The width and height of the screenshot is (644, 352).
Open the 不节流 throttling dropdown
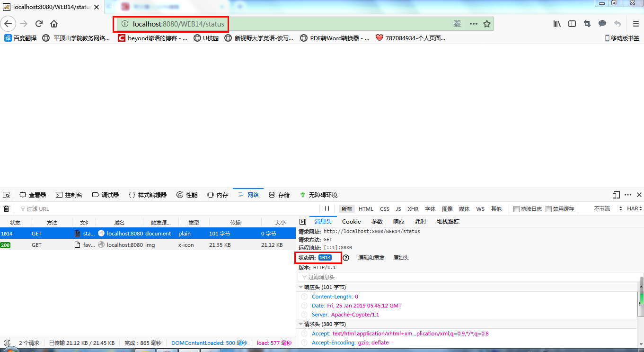608,208
